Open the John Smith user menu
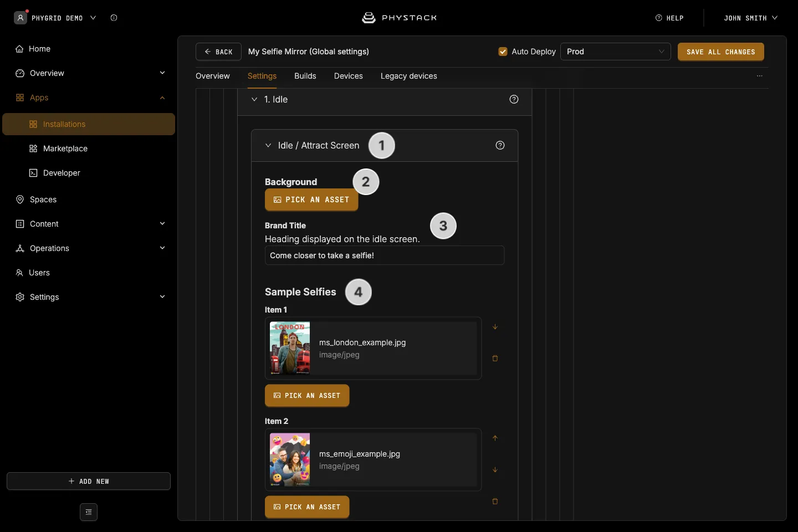Screen dimensions: 798x532 coord(750,18)
